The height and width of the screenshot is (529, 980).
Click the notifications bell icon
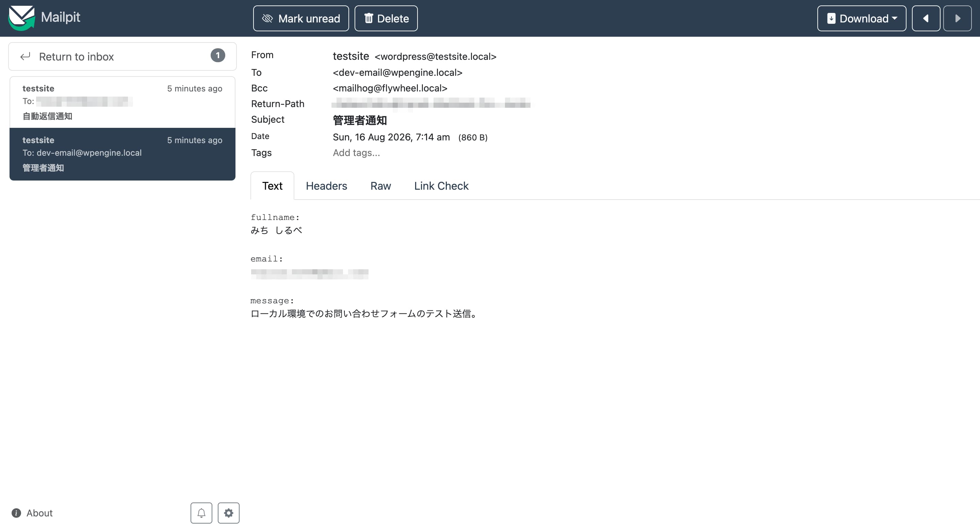click(x=201, y=513)
